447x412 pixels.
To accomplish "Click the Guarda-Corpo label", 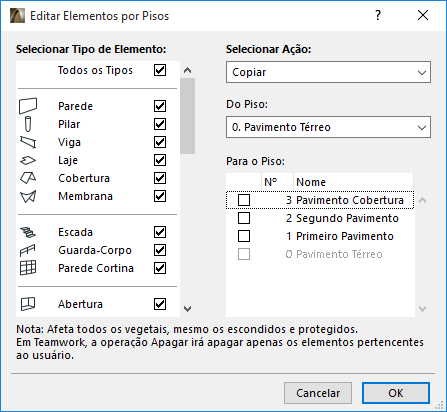I will [95, 250].
